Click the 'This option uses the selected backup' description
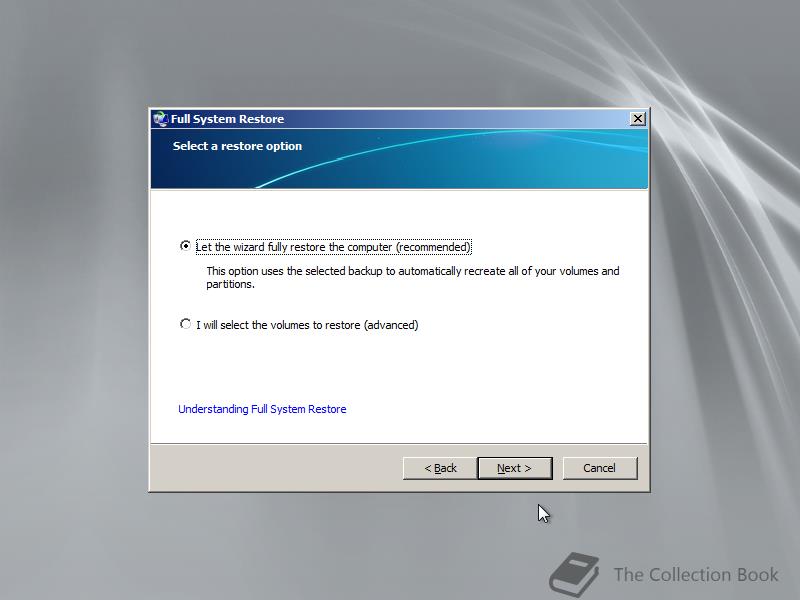The height and width of the screenshot is (600, 800). pyautogui.click(x=412, y=278)
